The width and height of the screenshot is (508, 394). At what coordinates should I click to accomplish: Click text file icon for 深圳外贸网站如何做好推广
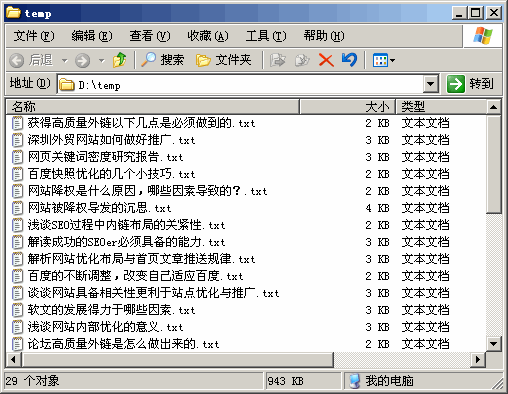point(17,140)
